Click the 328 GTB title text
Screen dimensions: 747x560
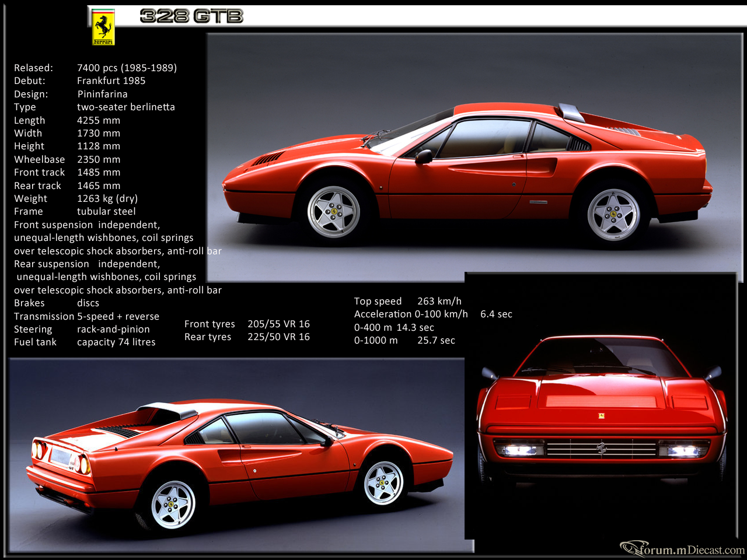[x=191, y=16]
